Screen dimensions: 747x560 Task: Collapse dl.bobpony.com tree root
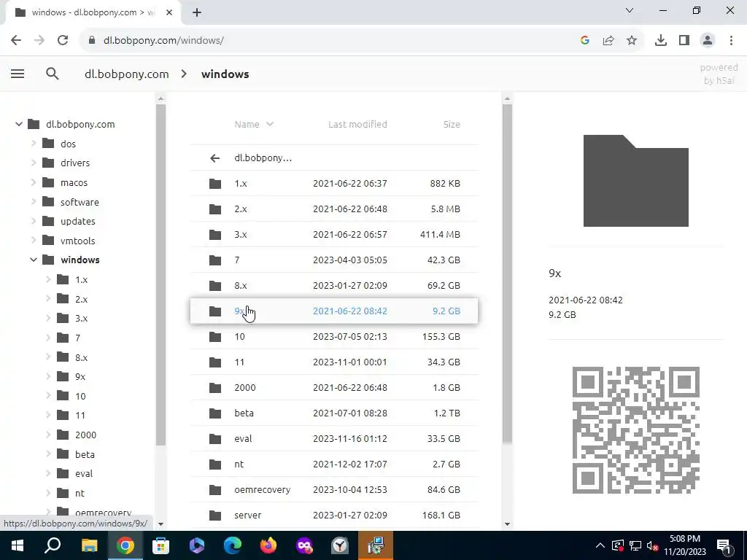pos(18,124)
